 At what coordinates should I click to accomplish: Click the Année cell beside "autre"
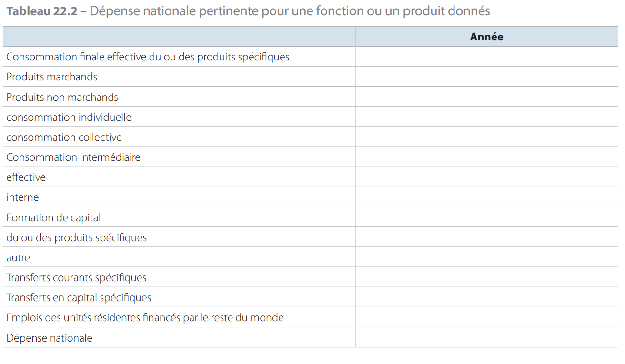click(486, 258)
